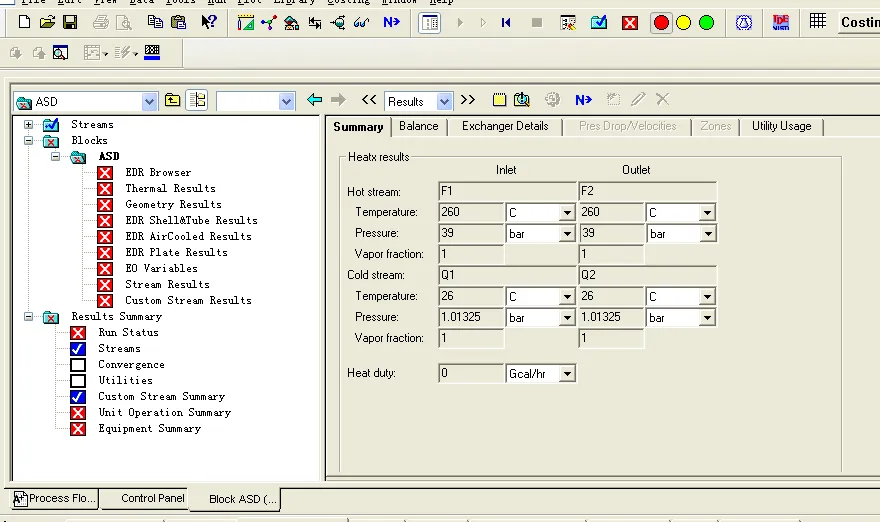880x522 pixels.
Task: Select the Streams checkbox under Results Summary
Action: (x=78, y=348)
